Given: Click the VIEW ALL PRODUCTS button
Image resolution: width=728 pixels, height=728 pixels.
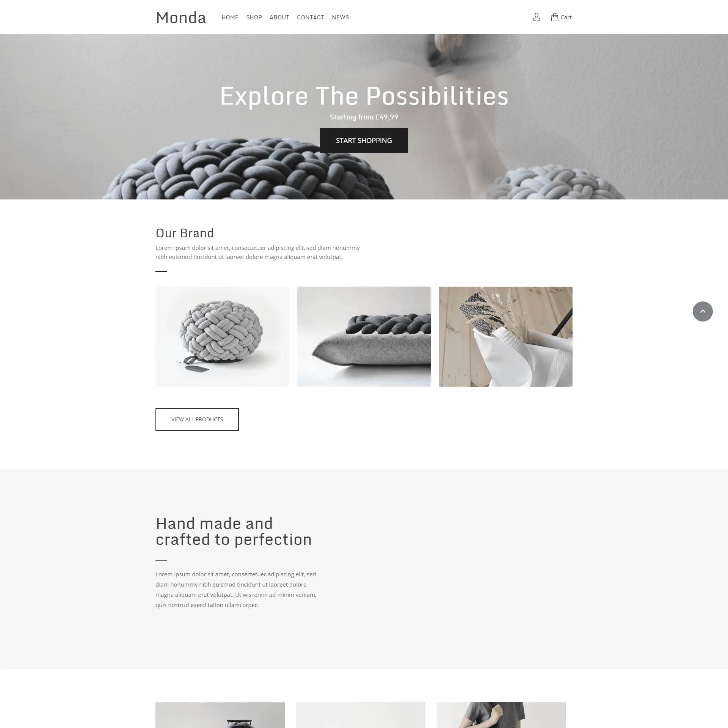Looking at the screenshot, I should click(197, 419).
